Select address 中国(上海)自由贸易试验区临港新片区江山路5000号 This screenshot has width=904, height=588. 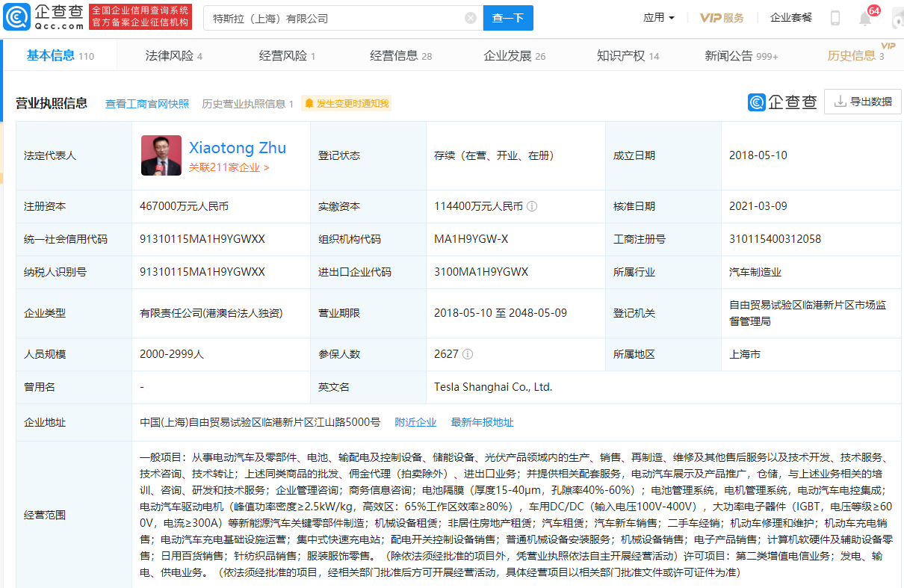click(x=260, y=422)
